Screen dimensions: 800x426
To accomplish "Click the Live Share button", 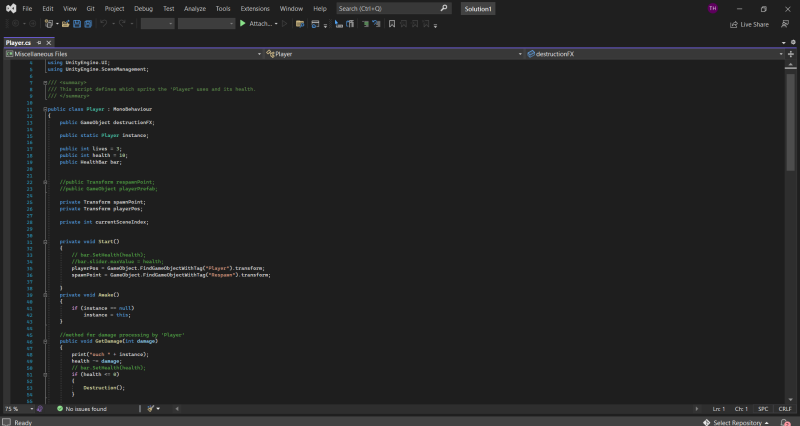I will click(749, 23).
